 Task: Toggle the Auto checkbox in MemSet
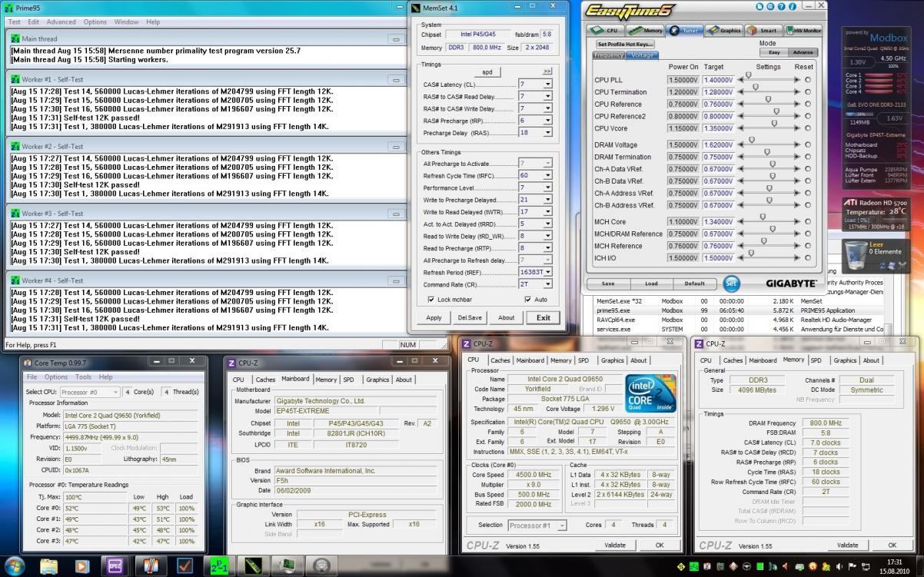click(x=528, y=300)
